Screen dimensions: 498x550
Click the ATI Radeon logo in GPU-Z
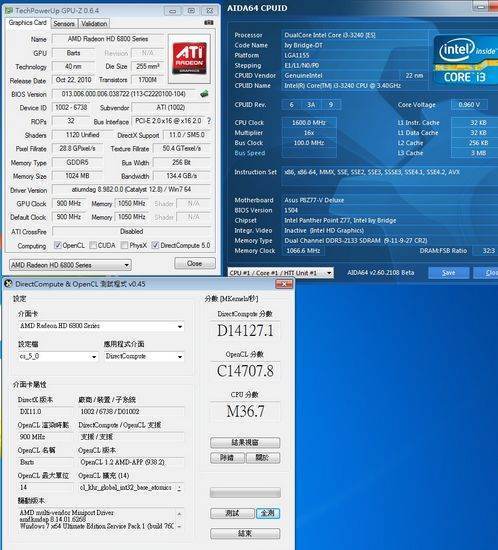[x=189, y=59]
